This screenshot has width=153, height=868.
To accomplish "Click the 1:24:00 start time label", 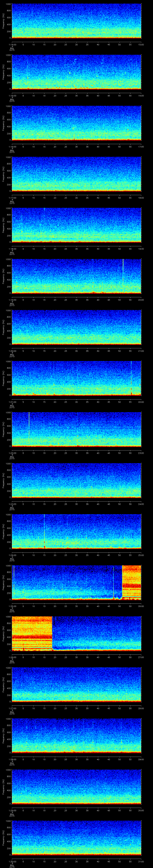I will click(12, 555).
